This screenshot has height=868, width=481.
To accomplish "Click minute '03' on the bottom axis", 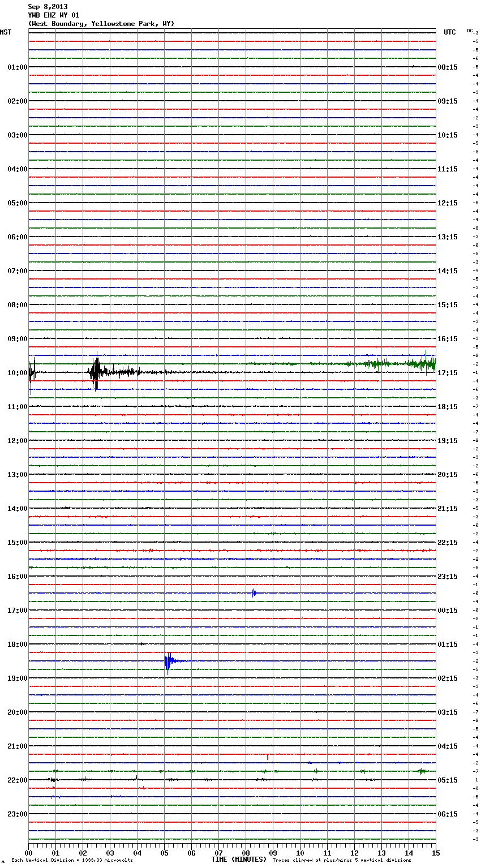I will pyautogui.click(x=110, y=853).
